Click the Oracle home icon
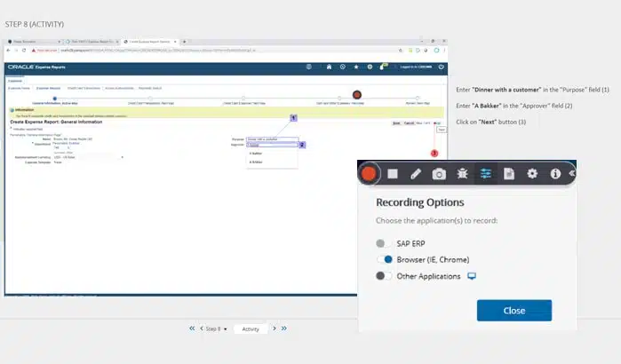 pos(329,67)
